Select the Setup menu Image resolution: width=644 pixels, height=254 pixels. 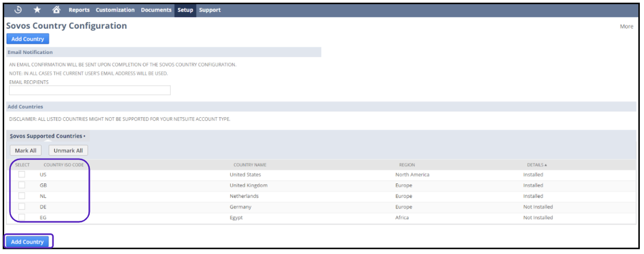point(185,10)
